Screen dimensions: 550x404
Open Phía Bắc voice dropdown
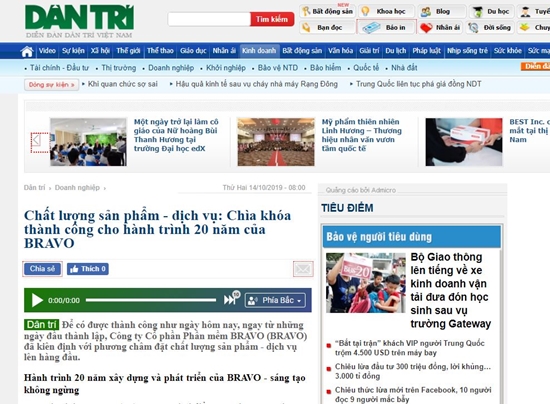(275, 300)
